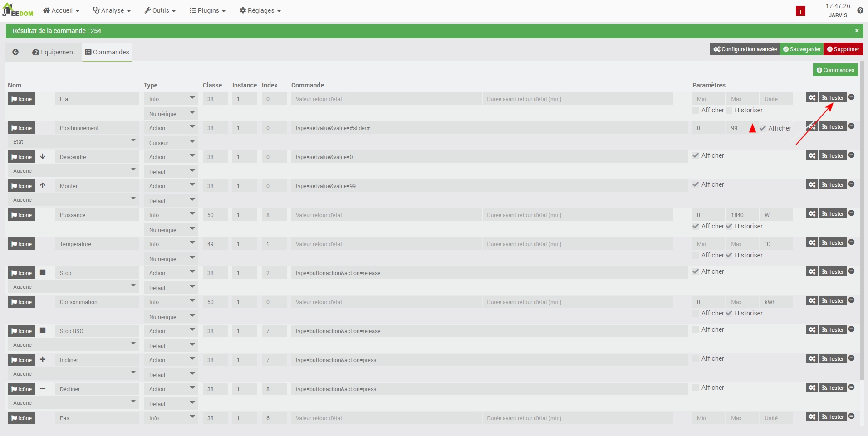Image resolution: width=868 pixels, height=436 pixels.
Task: Enable Afficher for the Etat command
Action: coord(696,110)
